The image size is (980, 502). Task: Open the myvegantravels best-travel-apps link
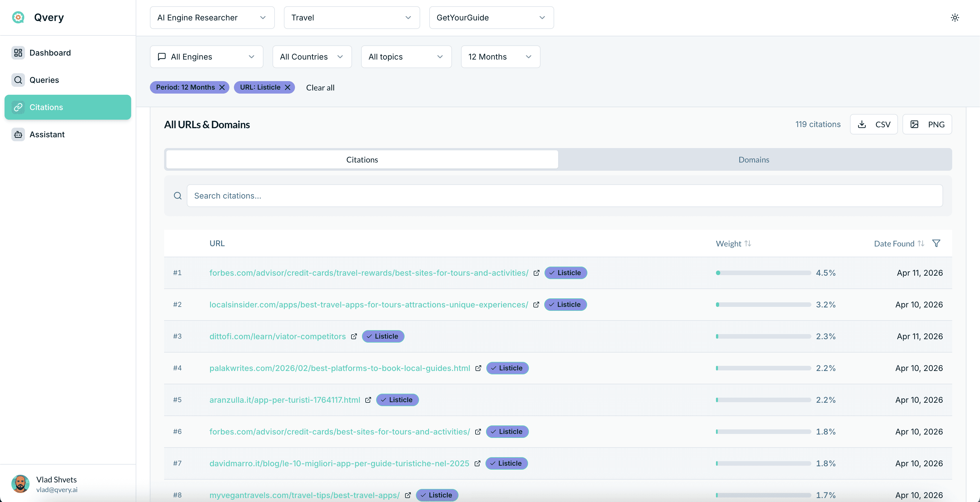(304, 495)
